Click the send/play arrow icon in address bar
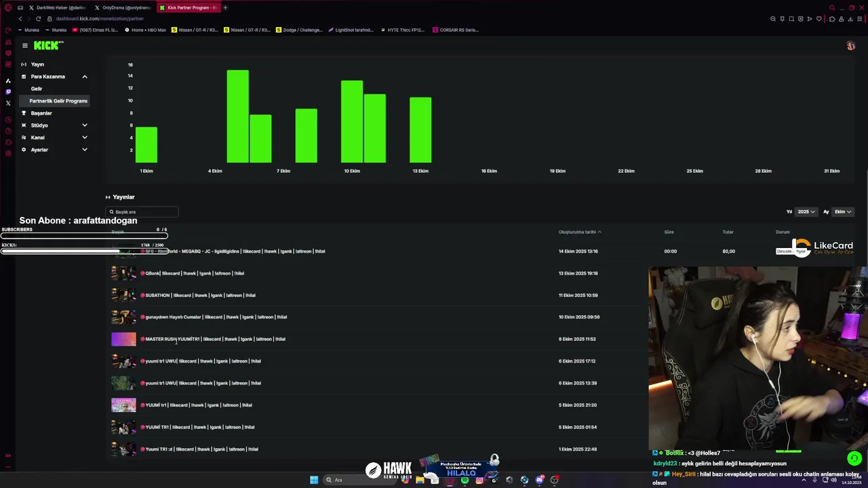The image size is (868, 488). 810,19
